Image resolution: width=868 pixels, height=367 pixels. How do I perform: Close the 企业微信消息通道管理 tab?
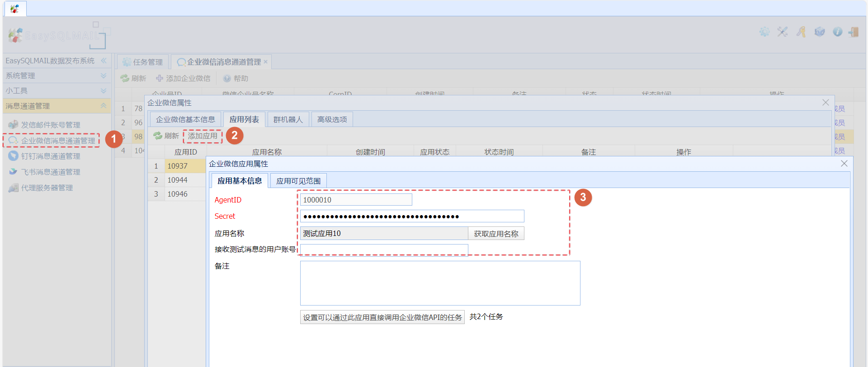266,62
